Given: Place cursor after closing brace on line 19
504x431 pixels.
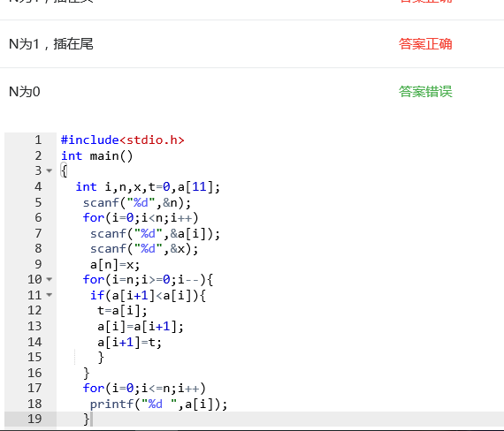Looking at the screenshot, I should [91, 420].
